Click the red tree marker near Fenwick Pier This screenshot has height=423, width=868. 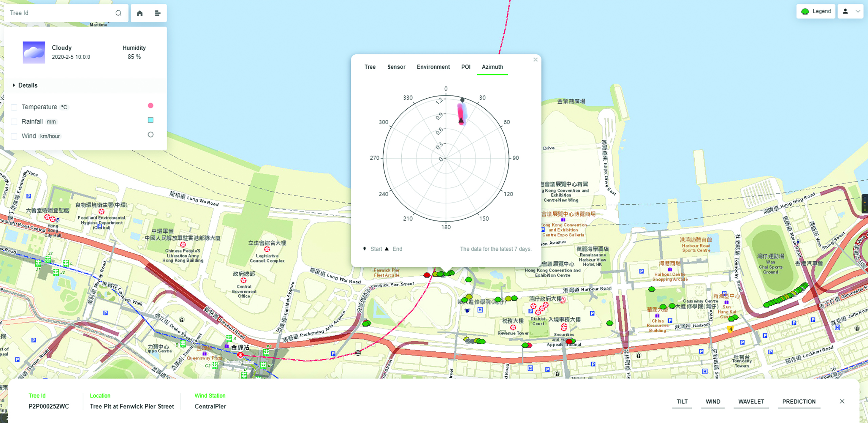(x=427, y=275)
